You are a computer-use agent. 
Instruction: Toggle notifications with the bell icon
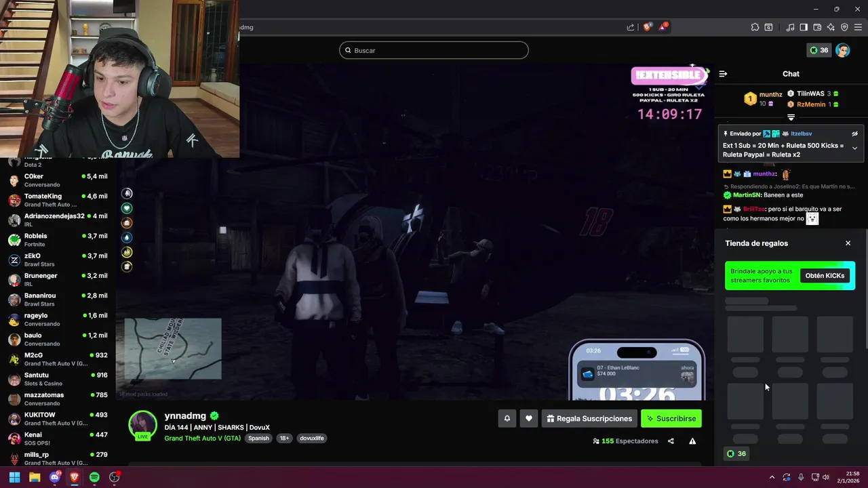coord(507,419)
